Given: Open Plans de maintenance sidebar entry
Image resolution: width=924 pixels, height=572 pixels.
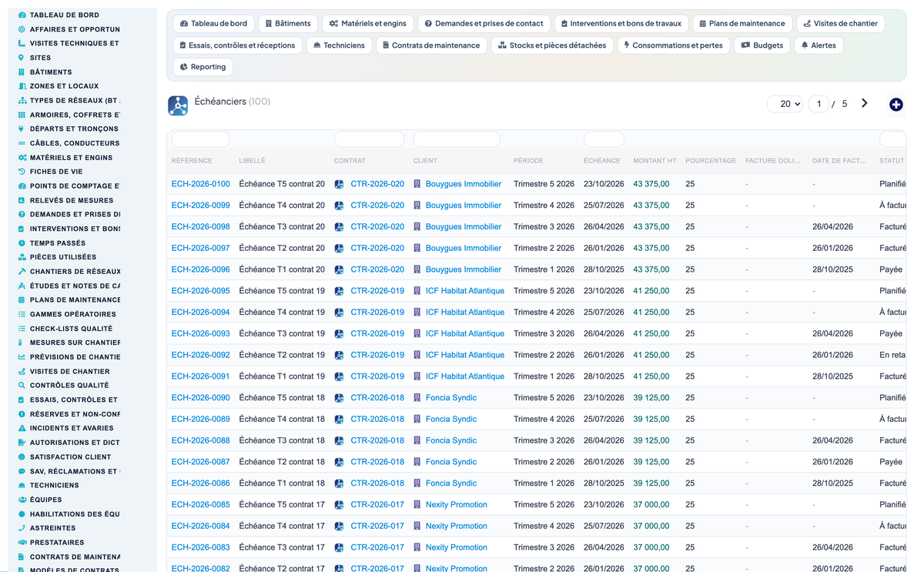Looking at the screenshot, I should pos(75,300).
